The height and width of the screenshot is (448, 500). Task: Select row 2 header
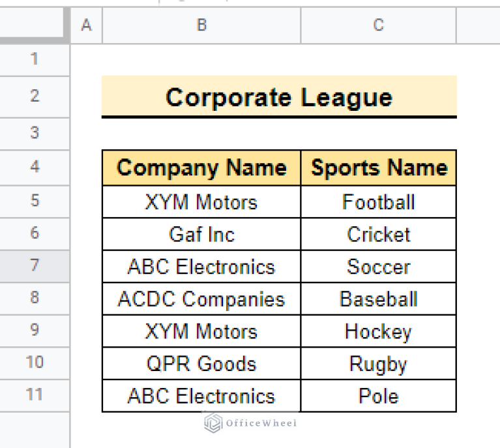pos(35,97)
